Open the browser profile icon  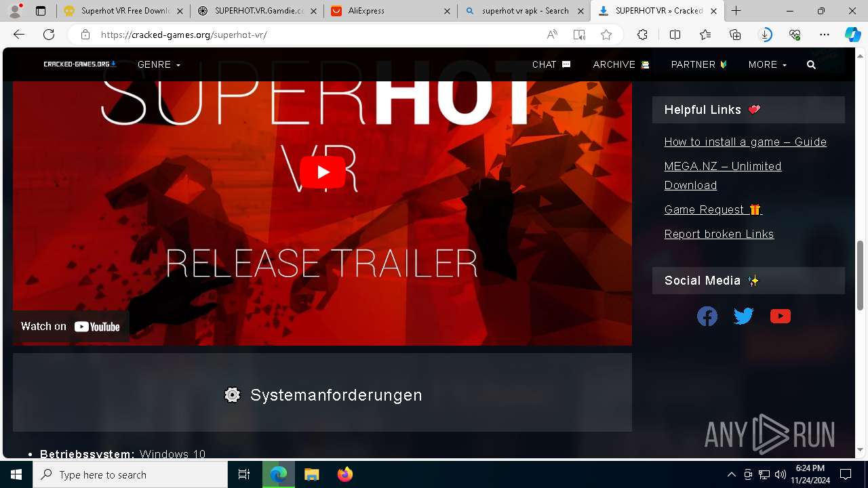coord(15,11)
